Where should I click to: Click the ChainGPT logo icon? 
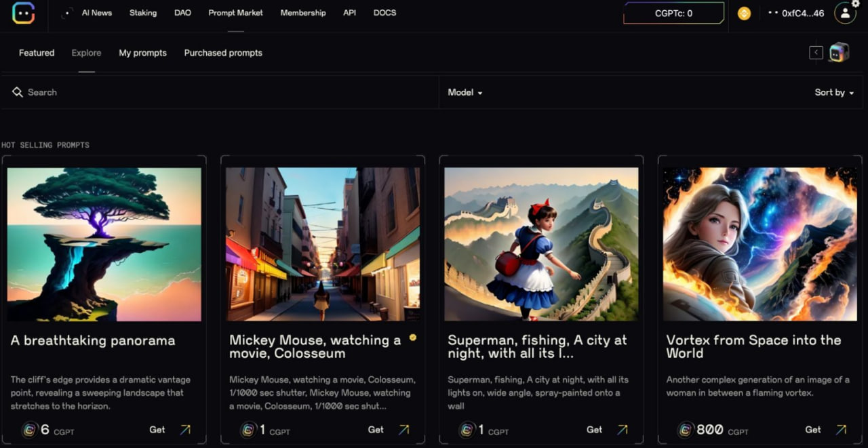point(23,13)
